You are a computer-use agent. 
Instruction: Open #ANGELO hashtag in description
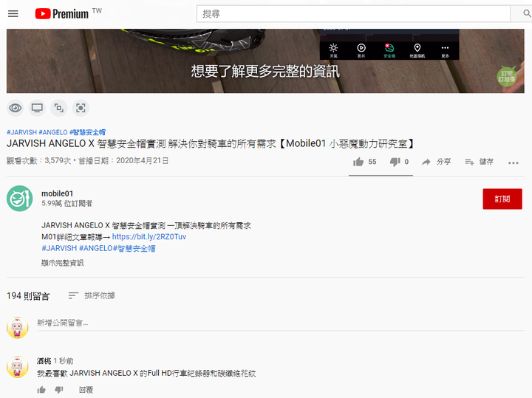point(95,249)
